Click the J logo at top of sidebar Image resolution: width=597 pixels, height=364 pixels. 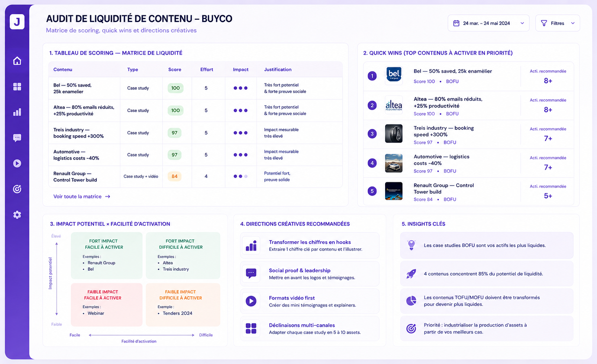[17, 22]
